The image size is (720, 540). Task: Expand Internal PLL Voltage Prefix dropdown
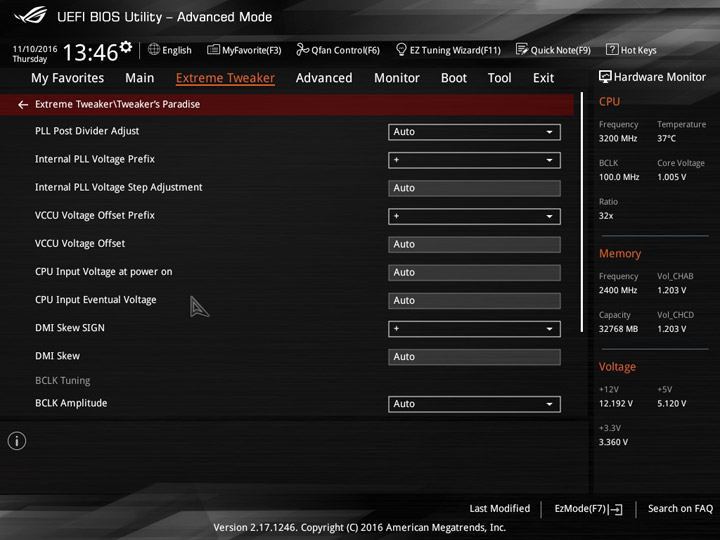(474, 160)
